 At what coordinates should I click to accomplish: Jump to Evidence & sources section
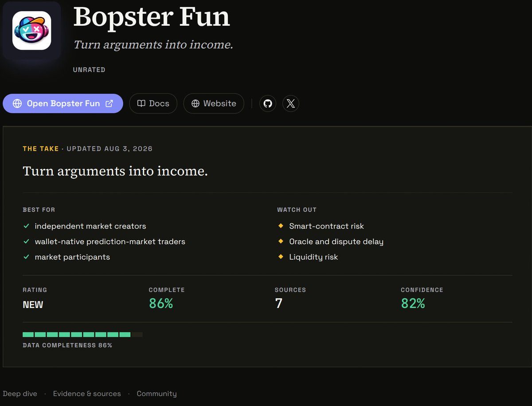click(87, 394)
